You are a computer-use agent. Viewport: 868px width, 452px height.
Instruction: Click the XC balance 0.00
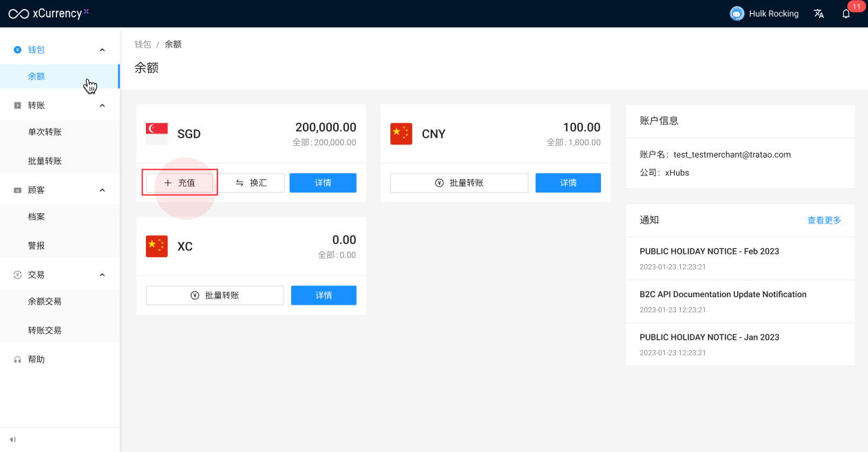(344, 240)
